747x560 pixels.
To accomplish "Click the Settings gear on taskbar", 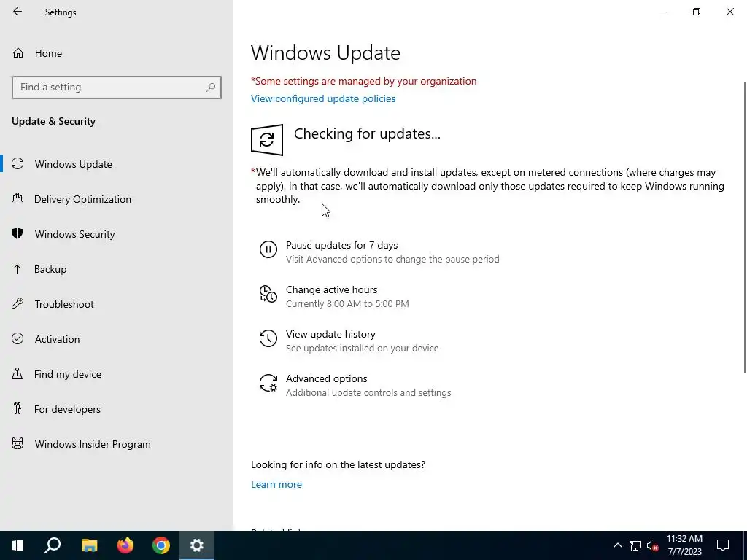I will (197, 545).
